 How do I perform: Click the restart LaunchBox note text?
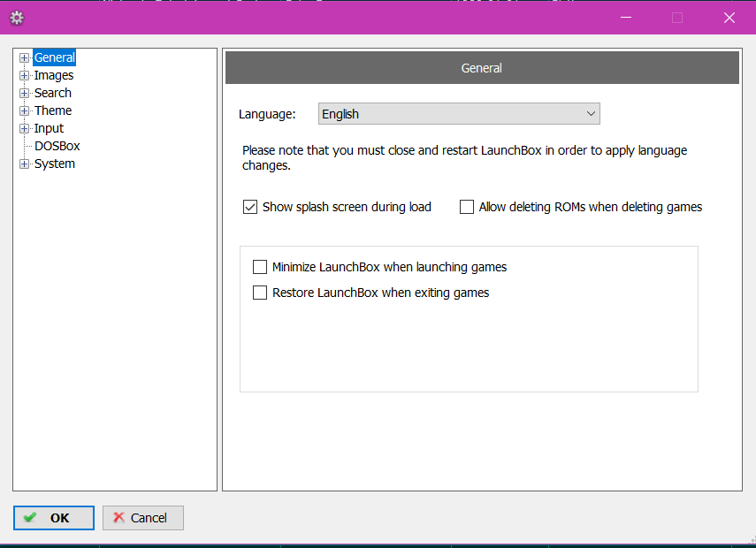click(x=465, y=157)
